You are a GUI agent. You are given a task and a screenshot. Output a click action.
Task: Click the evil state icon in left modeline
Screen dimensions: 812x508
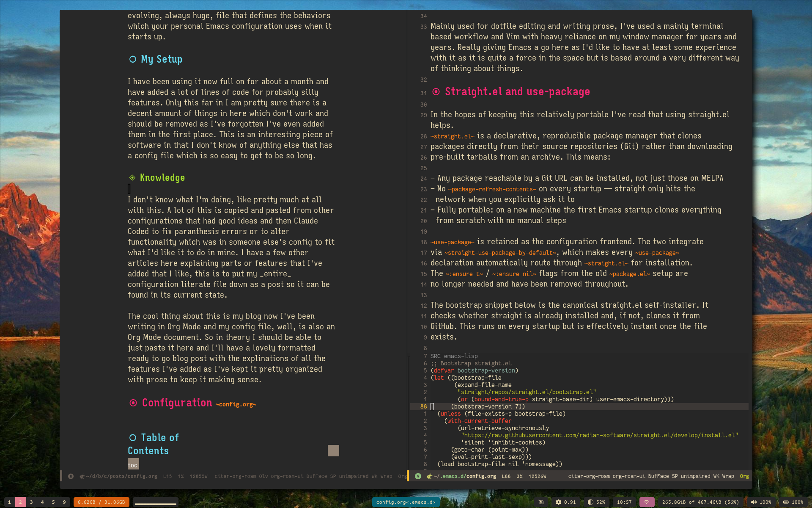[71, 476]
